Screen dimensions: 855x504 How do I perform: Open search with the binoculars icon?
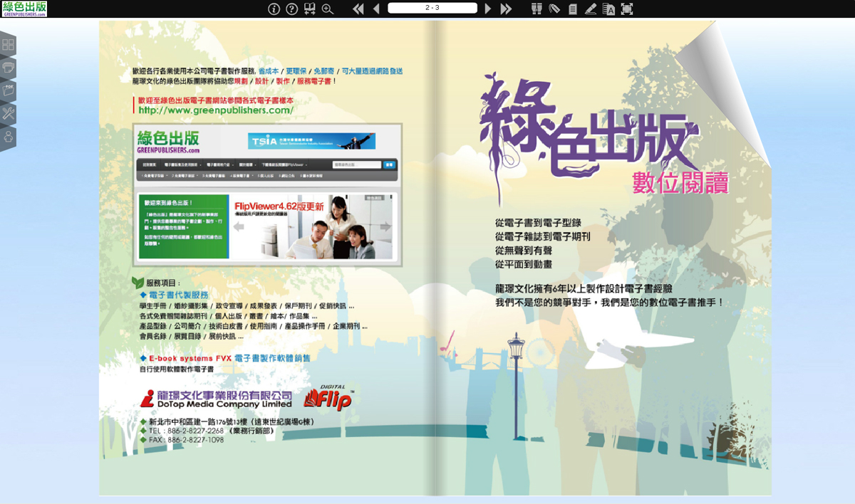[x=537, y=9]
